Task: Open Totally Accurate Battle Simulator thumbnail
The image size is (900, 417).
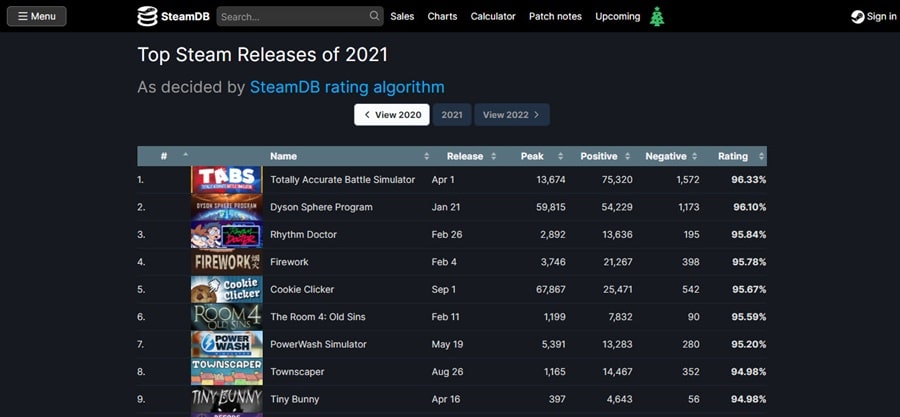Action: point(226,180)
